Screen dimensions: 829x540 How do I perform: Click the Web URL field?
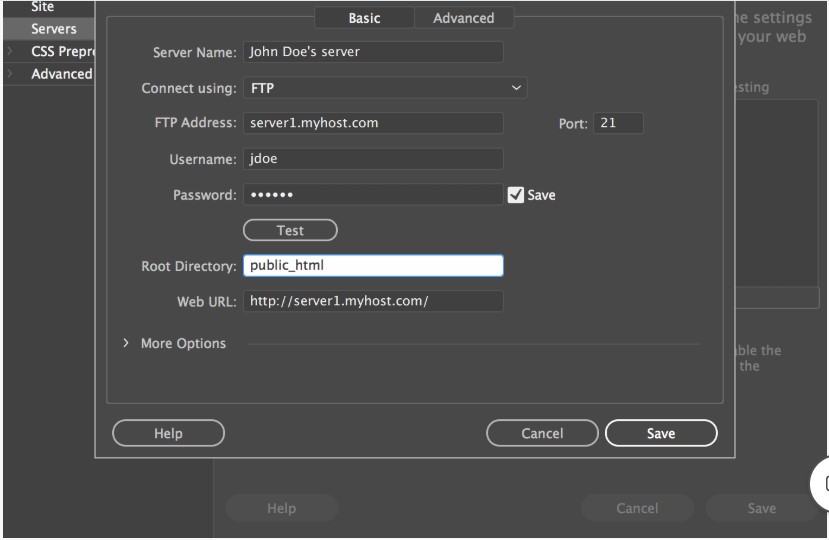point(373,301)
